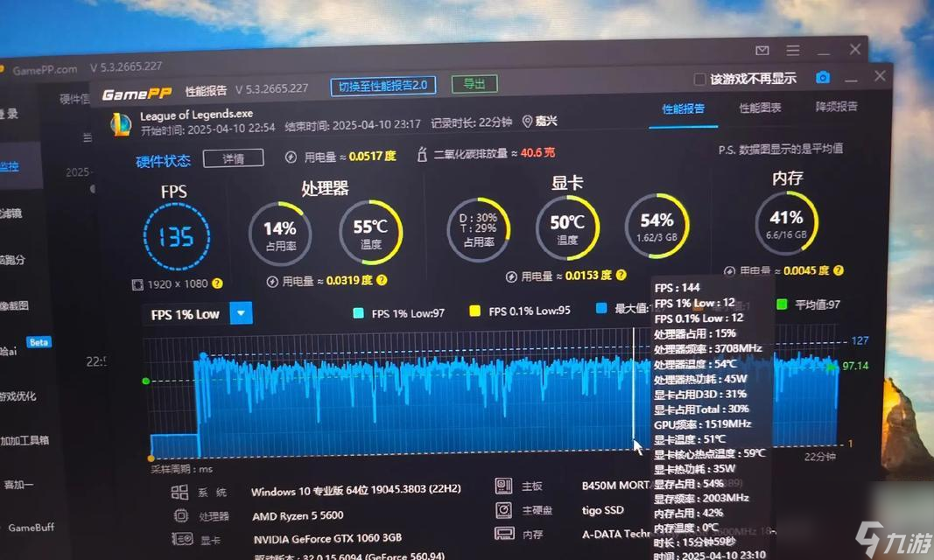Click the resolution icon beside 1920 x 1080
The height and width of the screenshot is (560, 934).
point(137,284)
